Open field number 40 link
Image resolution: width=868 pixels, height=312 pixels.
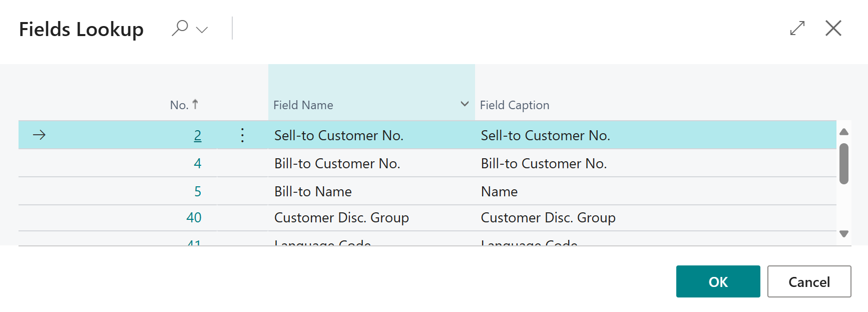point(194,217)
